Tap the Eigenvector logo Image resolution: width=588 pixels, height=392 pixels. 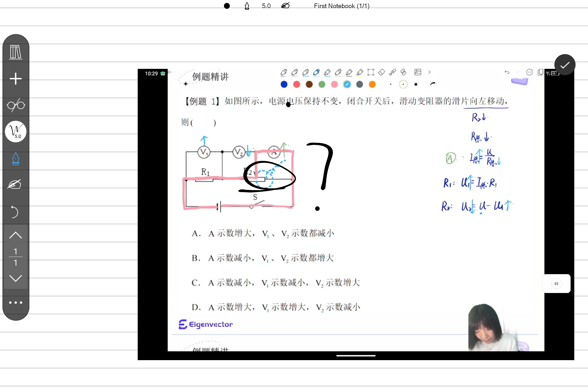[206, 324]
